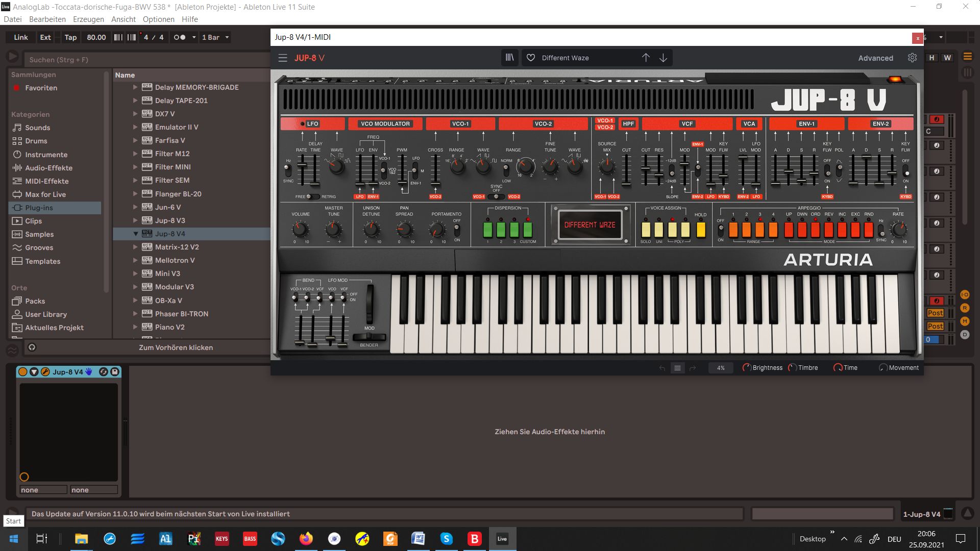The image size is (980, 551).
Task: Adjust the Time macro knob
Action: coord(838,367)
